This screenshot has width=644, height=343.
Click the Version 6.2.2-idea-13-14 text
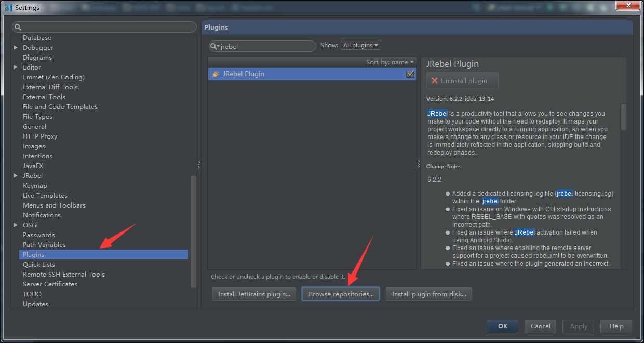pos(460,99)
